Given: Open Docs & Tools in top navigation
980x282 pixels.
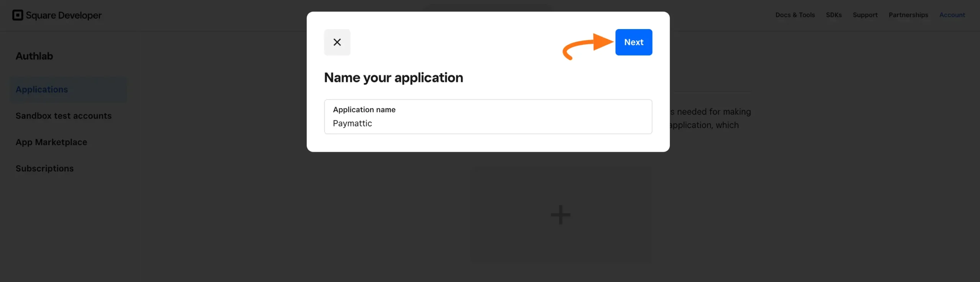Looking at the screenshot, I should tap(795, 15).
